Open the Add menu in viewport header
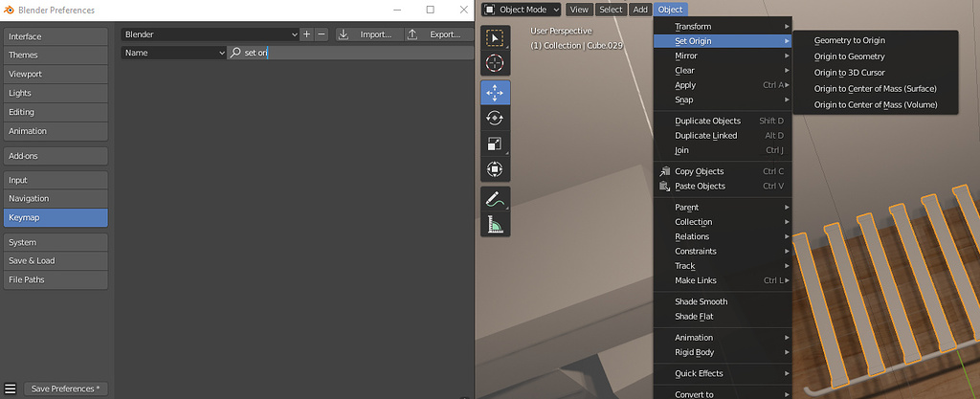This screenshot has width=980, height=399. (640, 10)
